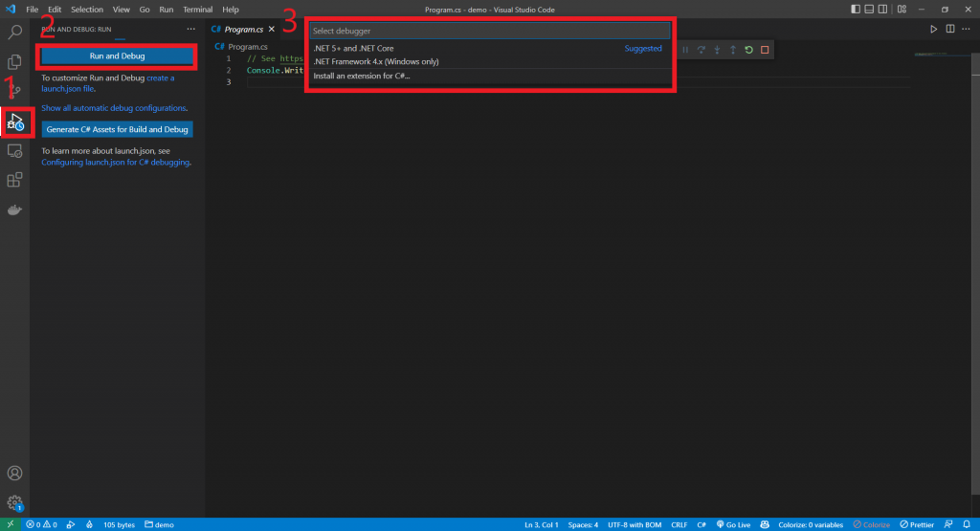Choose .NET Framework 4.x (Windows only)
980x531 pixels.
pyautogui.click(x=489, y=62)
